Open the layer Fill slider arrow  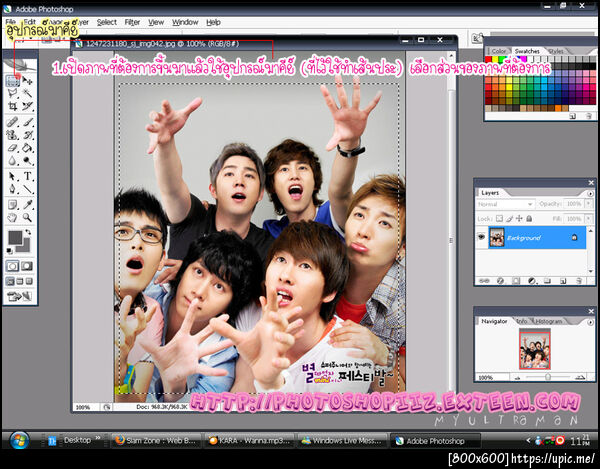coord(589,219)
